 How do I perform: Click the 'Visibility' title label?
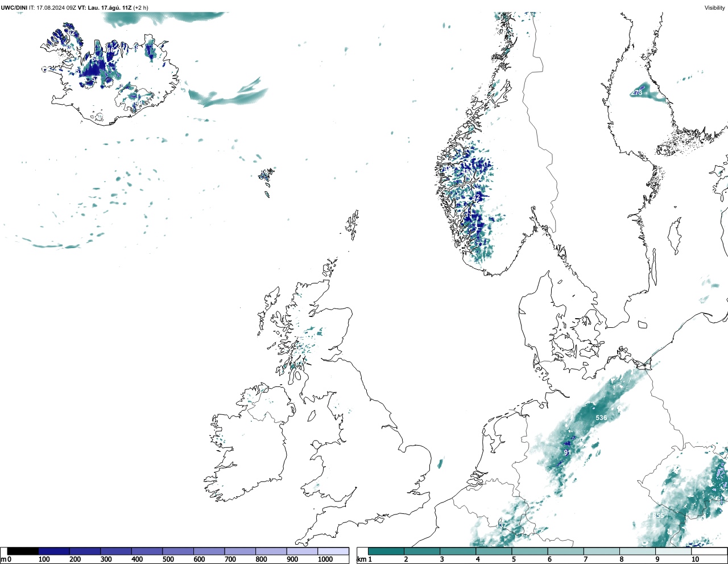point(714,8)
